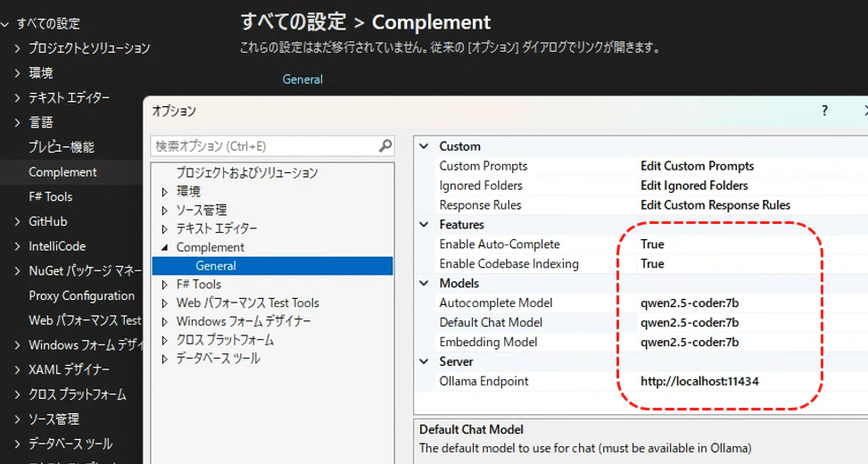This screenshot has width=868, height=464.
Task: Expand データベース ツール in settings sidebar
Action: 17,444
